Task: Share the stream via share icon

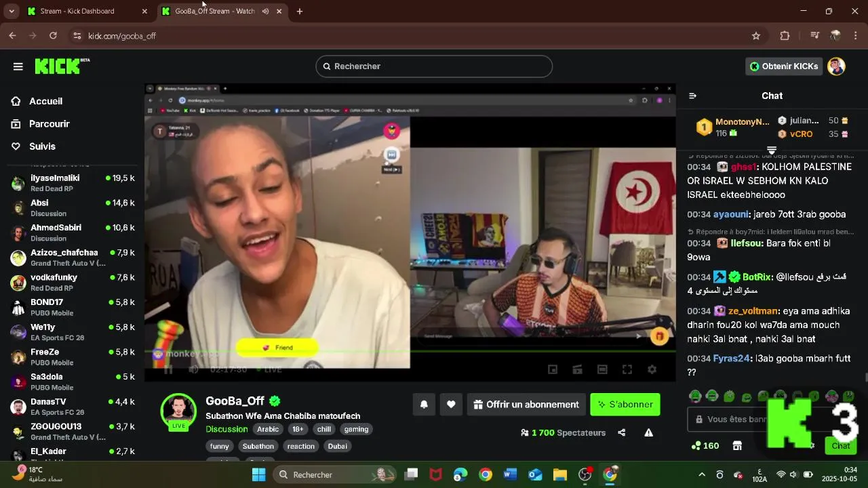Action: 622,432
